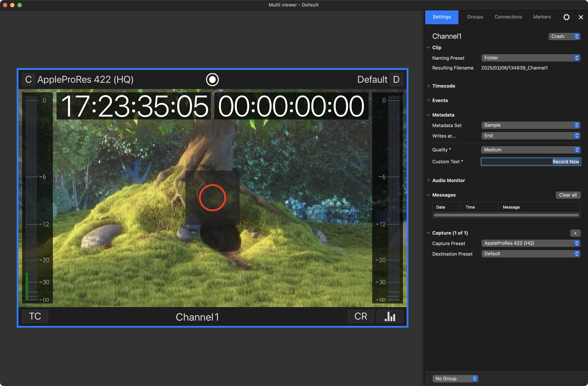Collapse the Messages section
This screenshot has width=588, height=386.
coord(428,195)
